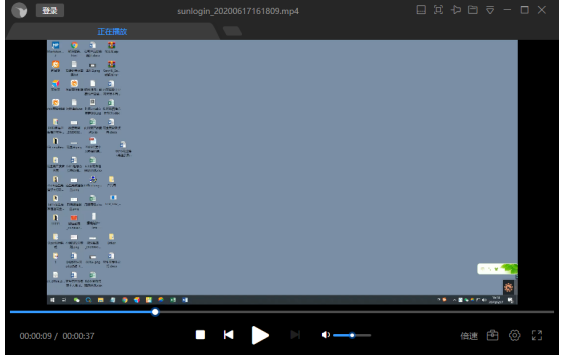Open the file folder icon in the title bar

[x=473, y=10]
